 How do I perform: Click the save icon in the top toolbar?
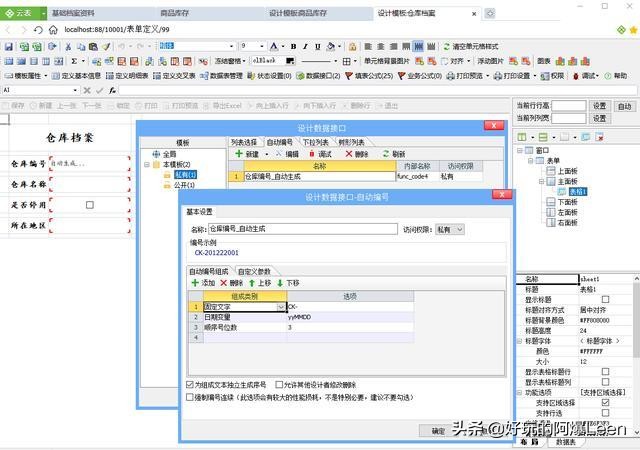pos(8,47)
